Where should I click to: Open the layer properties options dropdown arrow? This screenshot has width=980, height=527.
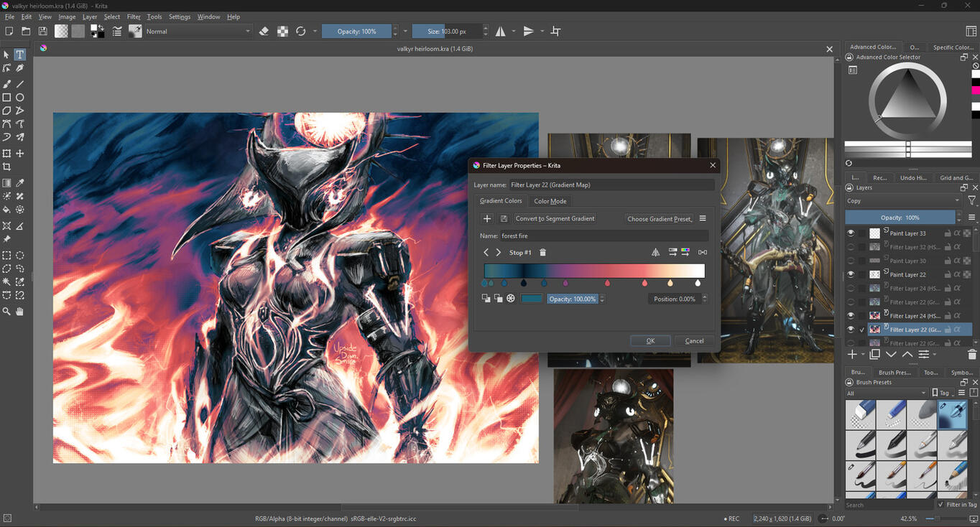[934, 355]
